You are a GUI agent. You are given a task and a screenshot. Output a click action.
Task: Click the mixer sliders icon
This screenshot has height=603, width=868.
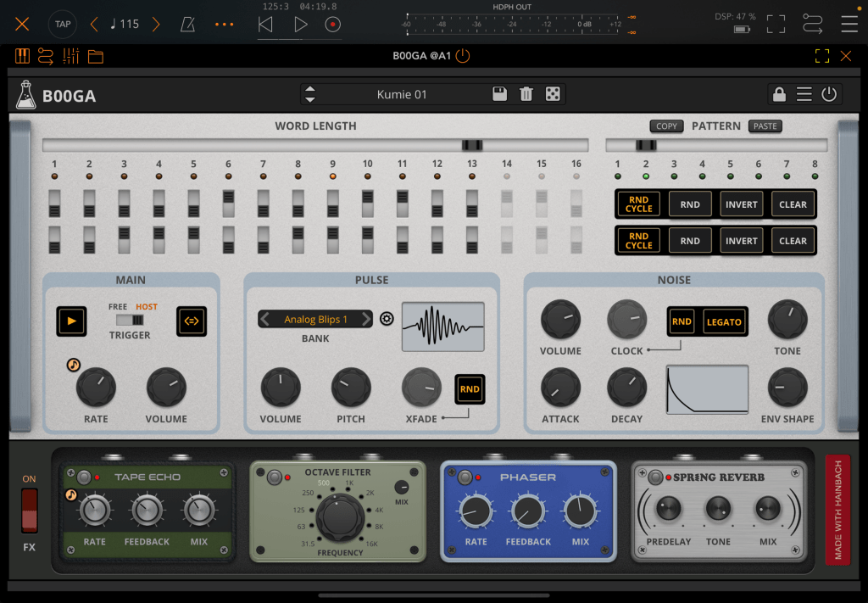70,57
